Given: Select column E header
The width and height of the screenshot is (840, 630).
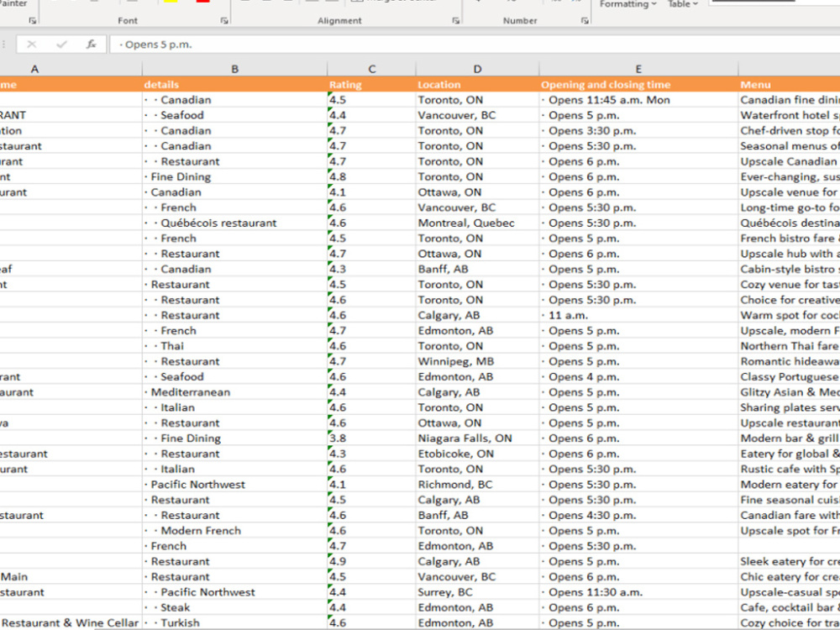Looking at the screenshot, I should click(x=638, y=69).
